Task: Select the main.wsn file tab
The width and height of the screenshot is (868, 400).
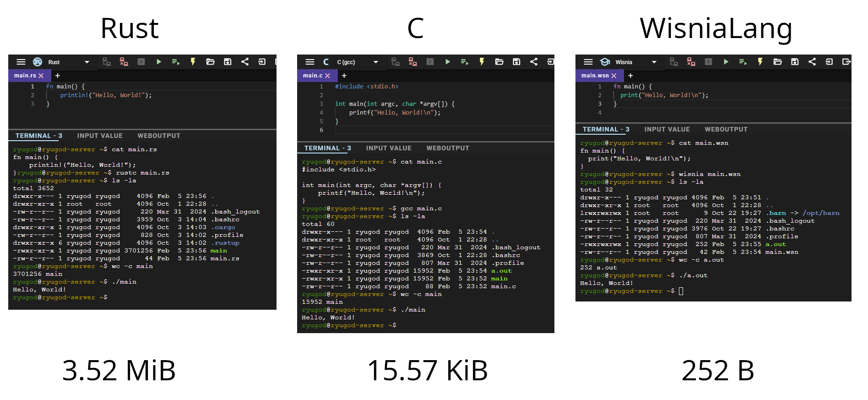Action: (x=595, y=76)
